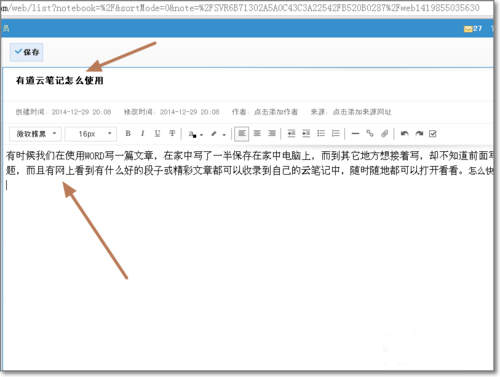
Task: Toggle italic formatting
Action: tap(142, 134)
